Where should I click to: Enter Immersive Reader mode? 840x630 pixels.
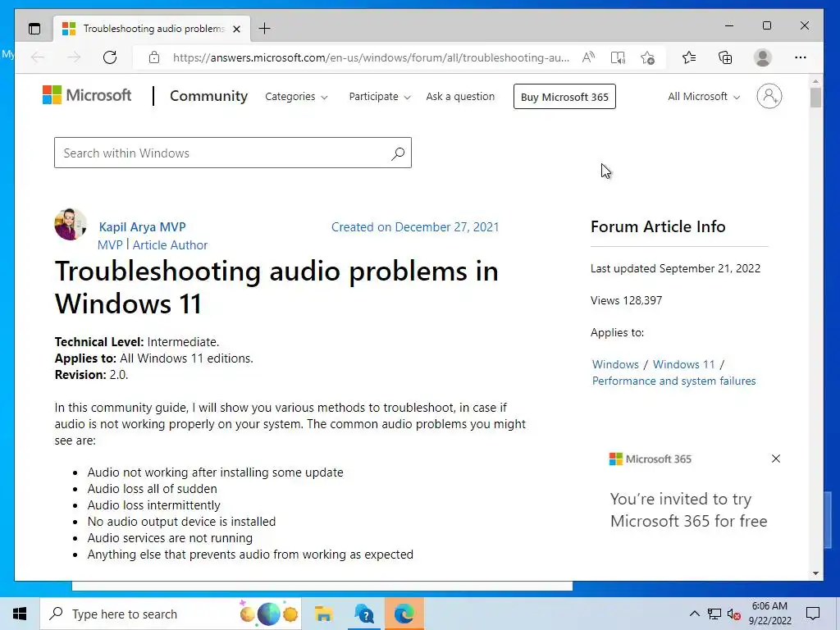(x=618, y=57)
